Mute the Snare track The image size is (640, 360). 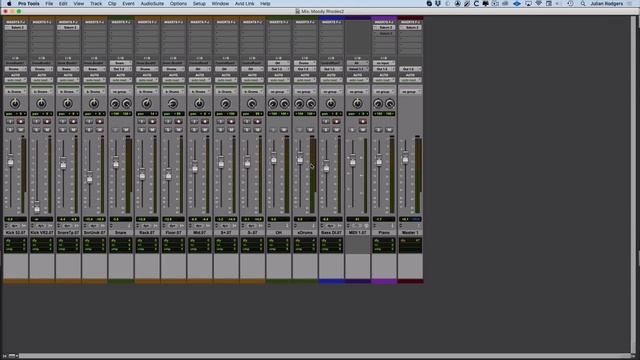click(126, 130)
